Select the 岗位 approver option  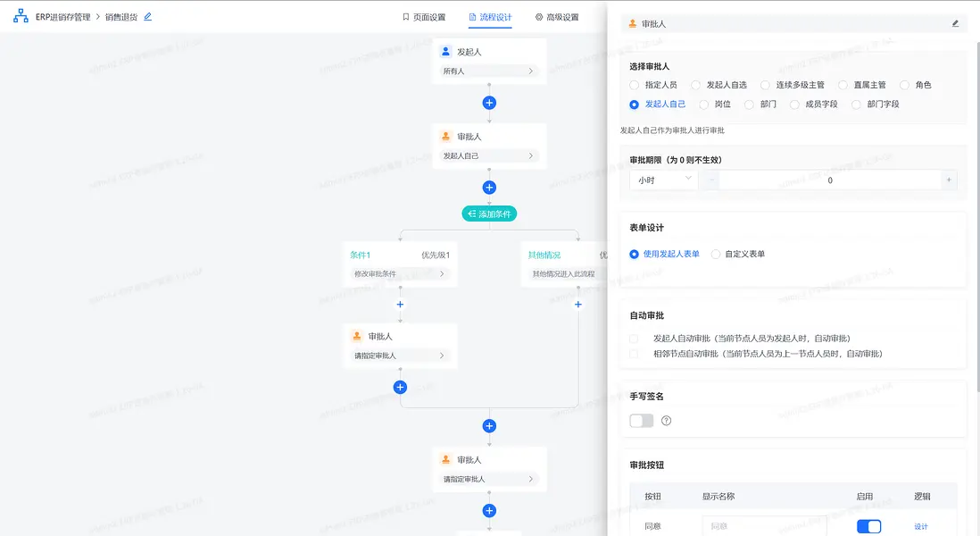(715, 105)
